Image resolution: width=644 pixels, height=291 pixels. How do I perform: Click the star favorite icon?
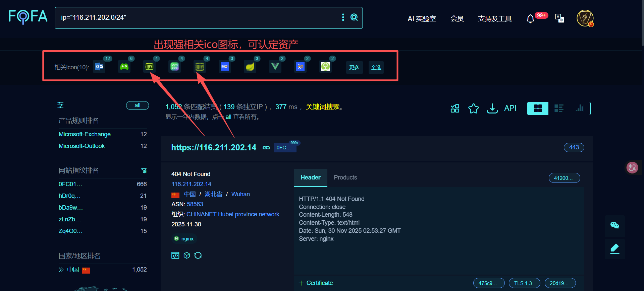point(473,108)
